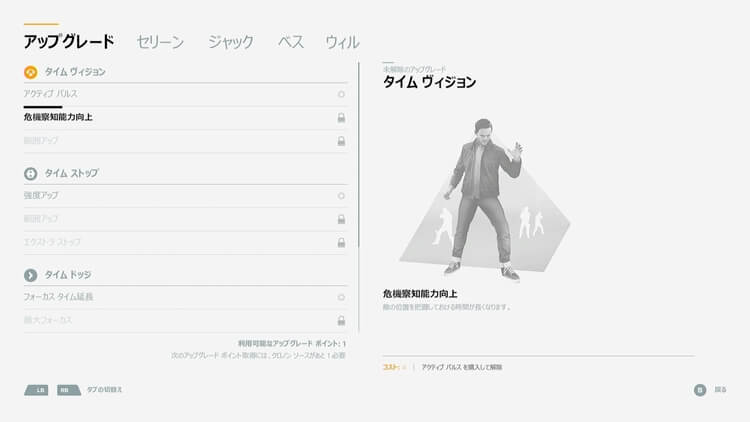Select the エクストラ ストップ upgrade

point(186,243)
